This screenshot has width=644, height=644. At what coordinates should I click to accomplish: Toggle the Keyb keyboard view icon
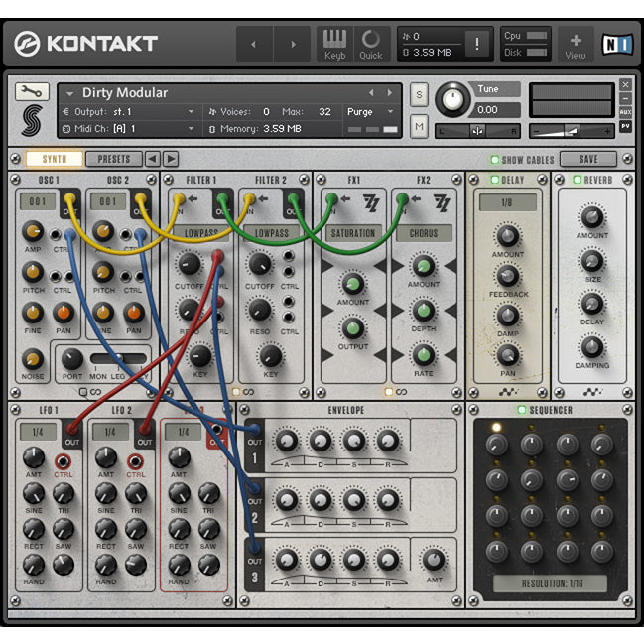pyautogui.click(x=334, y=44)
